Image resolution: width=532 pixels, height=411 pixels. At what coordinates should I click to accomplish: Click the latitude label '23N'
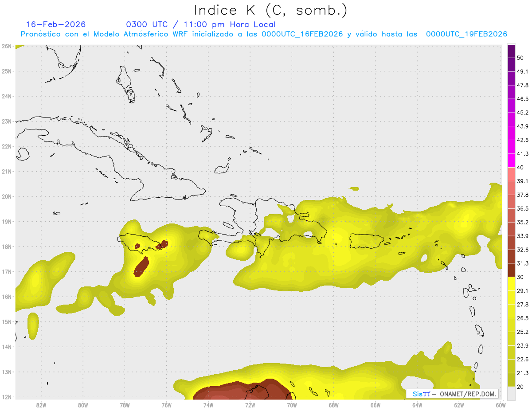[6, 121]
